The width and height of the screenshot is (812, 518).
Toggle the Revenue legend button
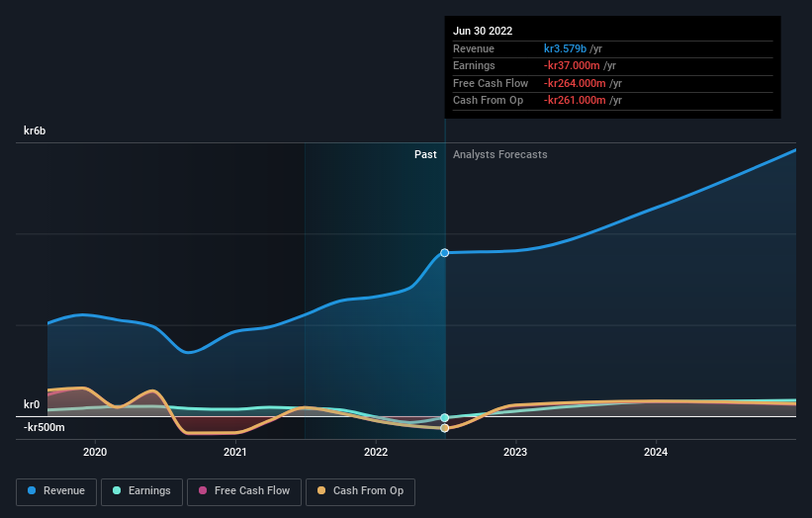[x=56, y=491]
